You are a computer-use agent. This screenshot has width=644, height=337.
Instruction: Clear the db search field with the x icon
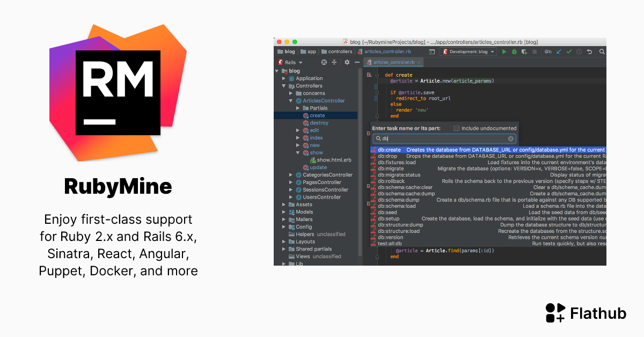(x=510, y=138)
